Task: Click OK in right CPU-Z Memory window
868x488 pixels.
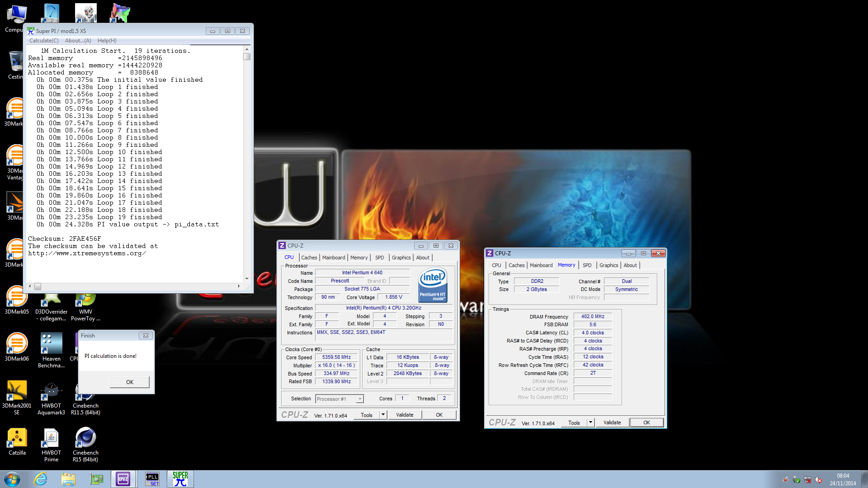Action: 647,422
